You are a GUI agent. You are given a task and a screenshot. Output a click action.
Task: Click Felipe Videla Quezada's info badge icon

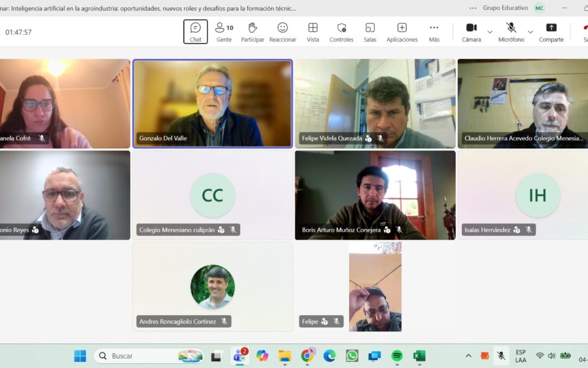(368, 138)
